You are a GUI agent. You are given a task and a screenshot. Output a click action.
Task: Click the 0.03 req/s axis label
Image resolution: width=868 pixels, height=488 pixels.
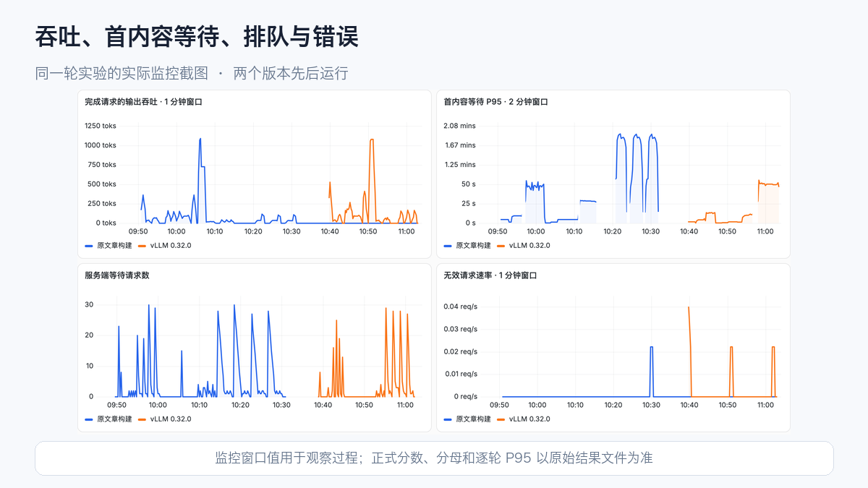(461, 329)
